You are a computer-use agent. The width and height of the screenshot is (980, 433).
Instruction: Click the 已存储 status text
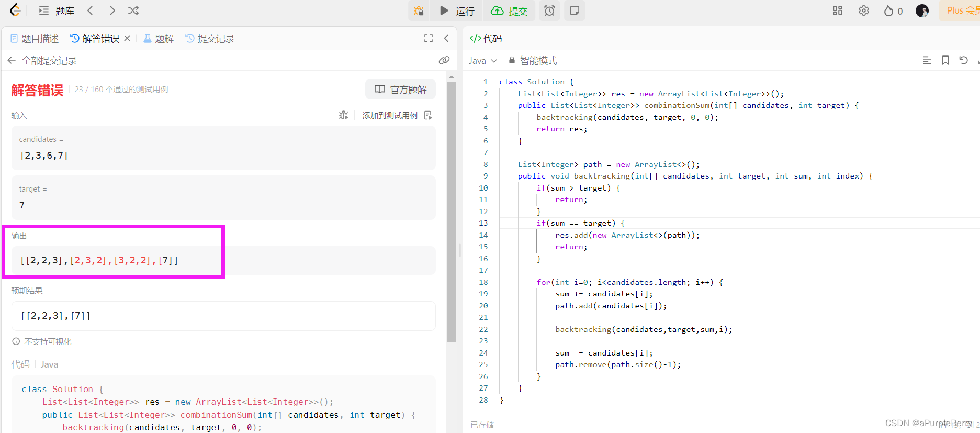[482, 425]
